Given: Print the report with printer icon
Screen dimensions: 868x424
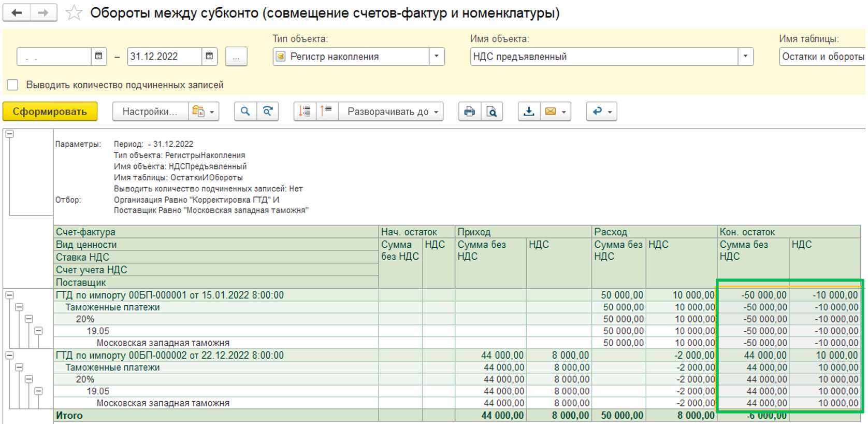Looking at the screenshot, I should point(470,111).
